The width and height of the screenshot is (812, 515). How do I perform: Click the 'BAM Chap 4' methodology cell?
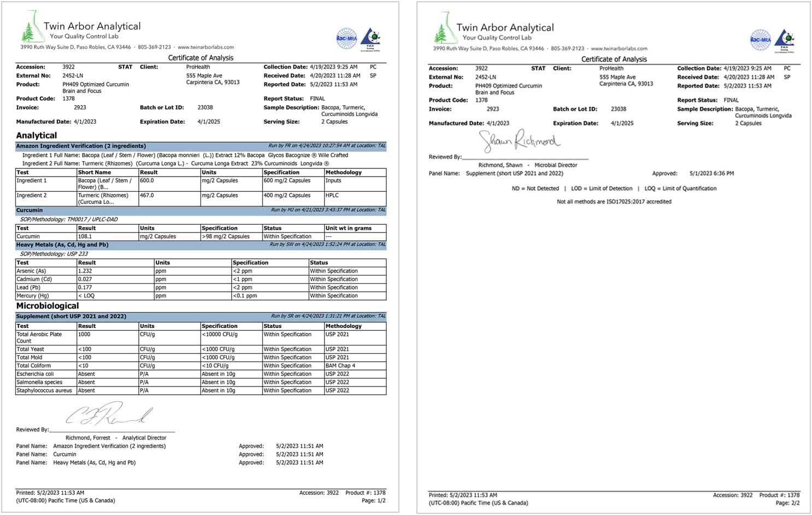coord(355,366)
